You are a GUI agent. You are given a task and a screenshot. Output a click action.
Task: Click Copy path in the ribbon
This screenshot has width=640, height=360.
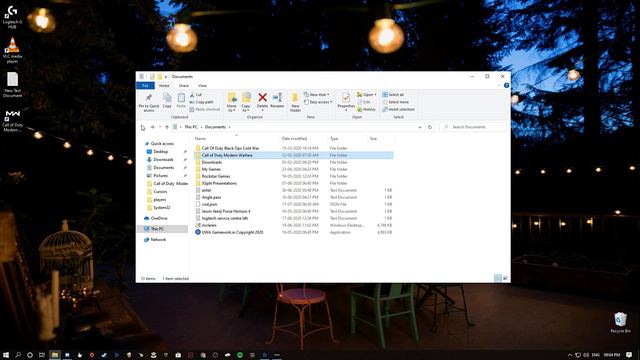(x=202, y=102)
